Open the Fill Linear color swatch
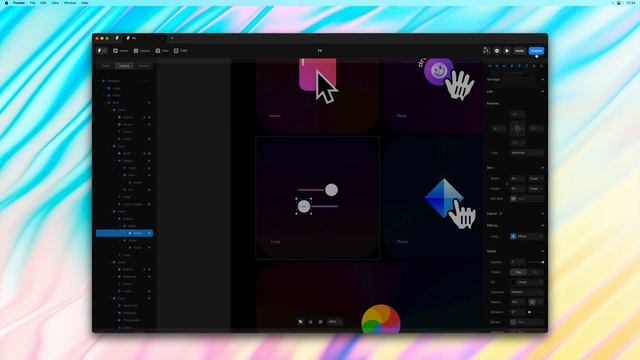 click(513, 282)
